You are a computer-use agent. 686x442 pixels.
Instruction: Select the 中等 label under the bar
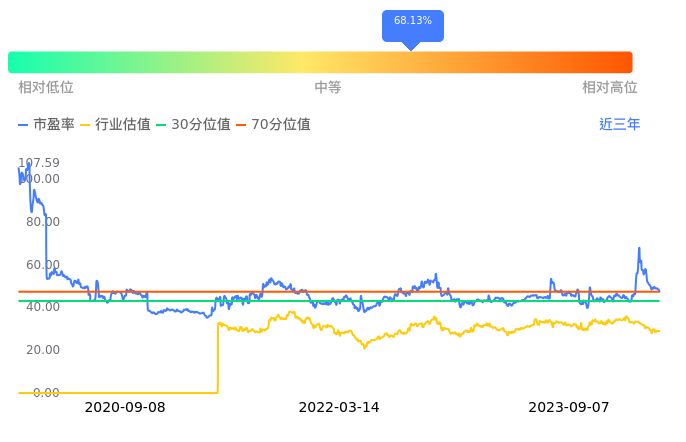[x=328, y=88]
